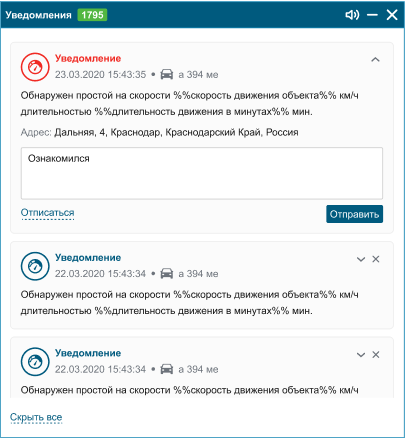The width and height of the screenshot is (405, 438).
Task: Dismiss the second notification with X icon
Action: tap(376, 259)
